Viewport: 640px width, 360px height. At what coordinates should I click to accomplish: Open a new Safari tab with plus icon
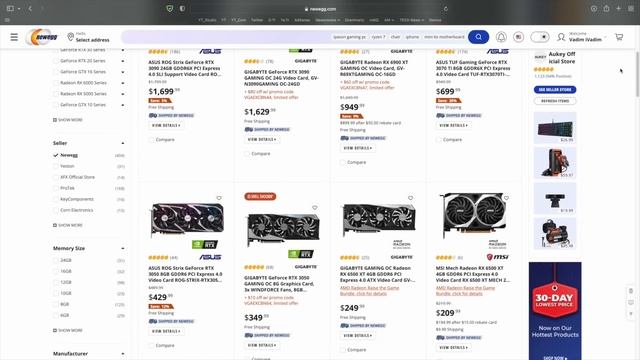click(x=618, y=8)
